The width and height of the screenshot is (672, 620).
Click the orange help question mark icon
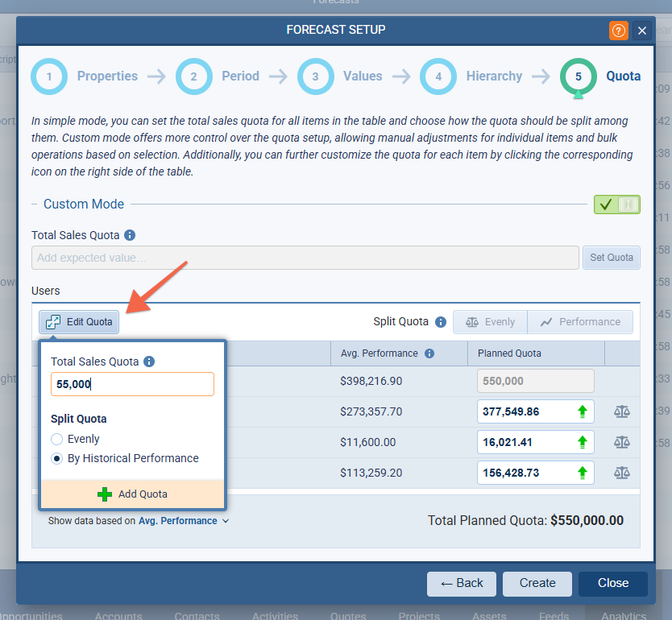[618, 31]
